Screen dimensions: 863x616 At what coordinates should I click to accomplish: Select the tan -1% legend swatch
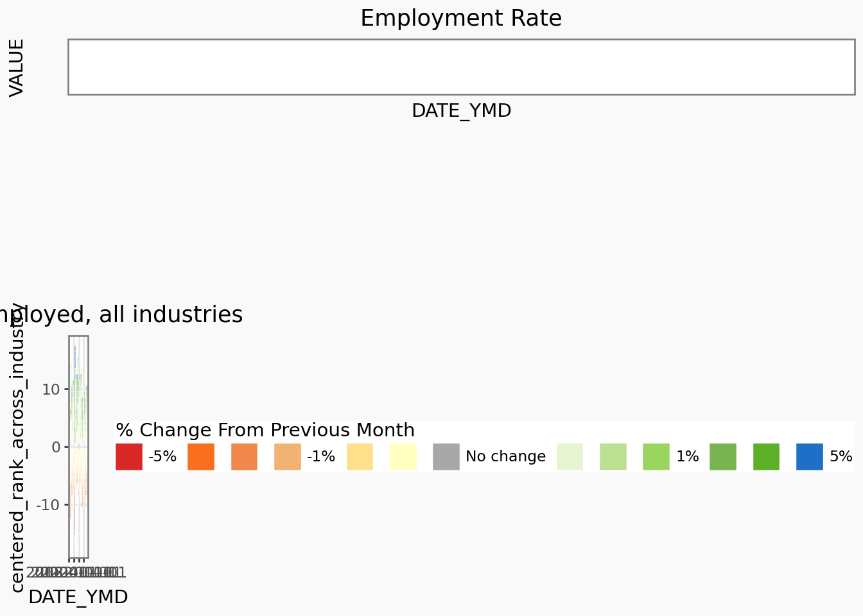[x=287, y=457]
